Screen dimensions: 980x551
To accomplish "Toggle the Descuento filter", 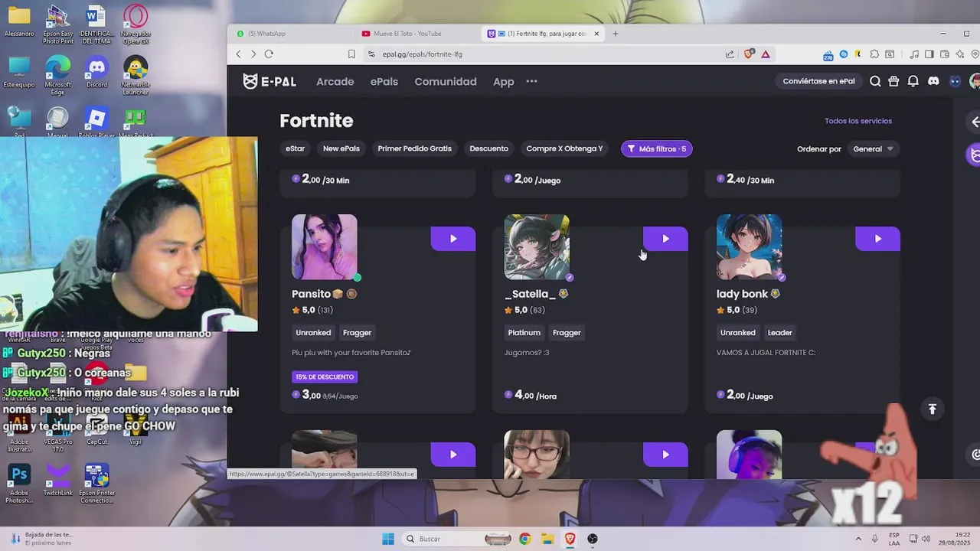I will click(488, 148).
